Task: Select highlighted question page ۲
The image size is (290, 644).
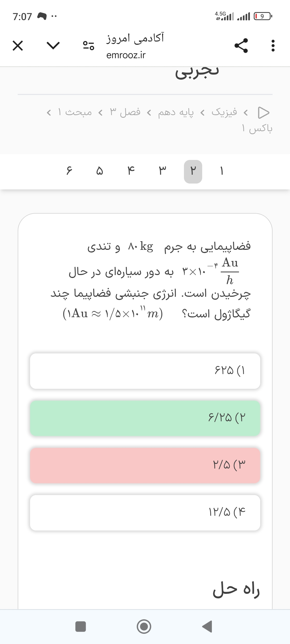Action: click(x=193, y=171)
